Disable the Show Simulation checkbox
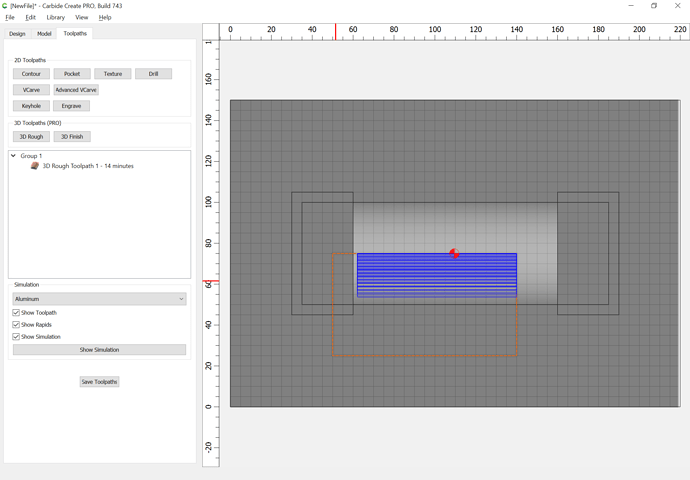Image resolution: width=690 pixels, height=480 pixels. click(16, 337)
